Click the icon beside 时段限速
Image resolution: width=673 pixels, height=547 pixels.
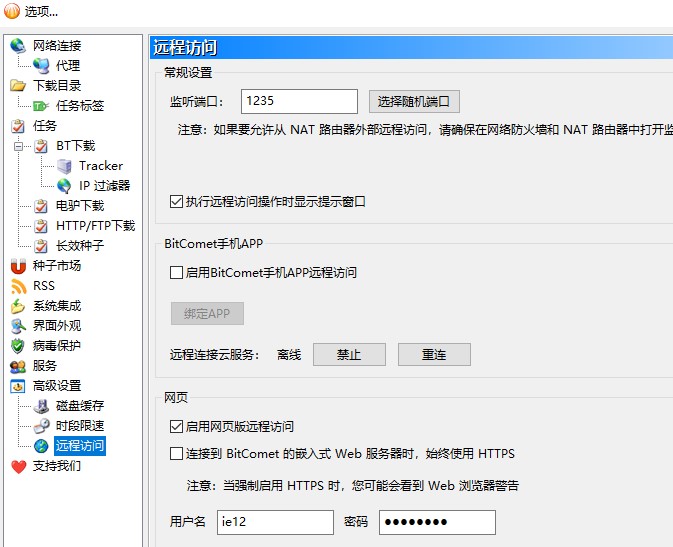point(41,426)
